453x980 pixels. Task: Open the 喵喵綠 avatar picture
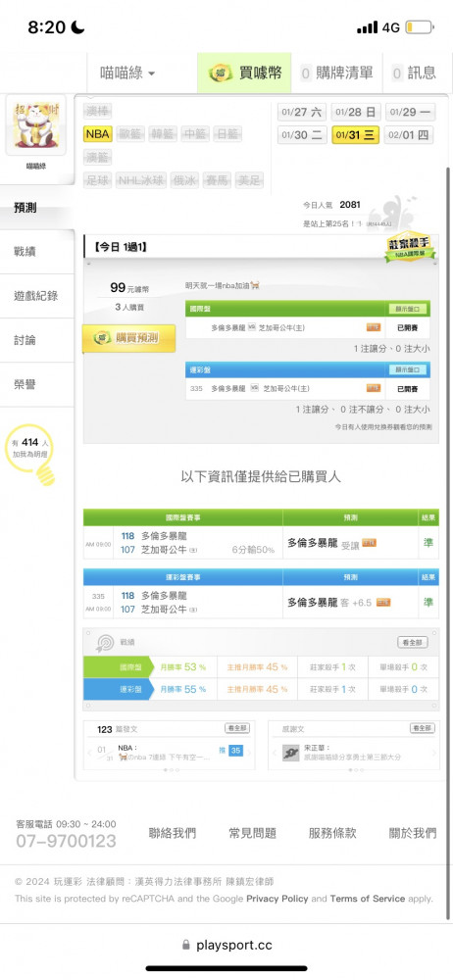(35, 125)
